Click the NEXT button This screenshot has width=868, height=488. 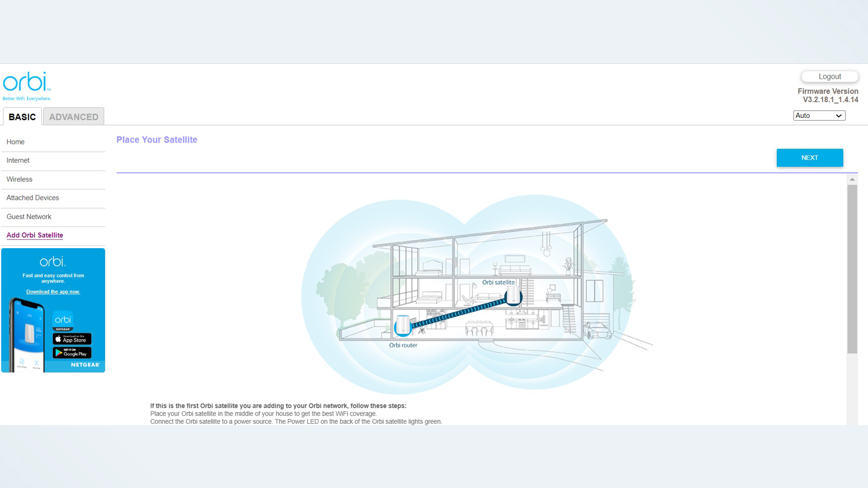point(809,157)
